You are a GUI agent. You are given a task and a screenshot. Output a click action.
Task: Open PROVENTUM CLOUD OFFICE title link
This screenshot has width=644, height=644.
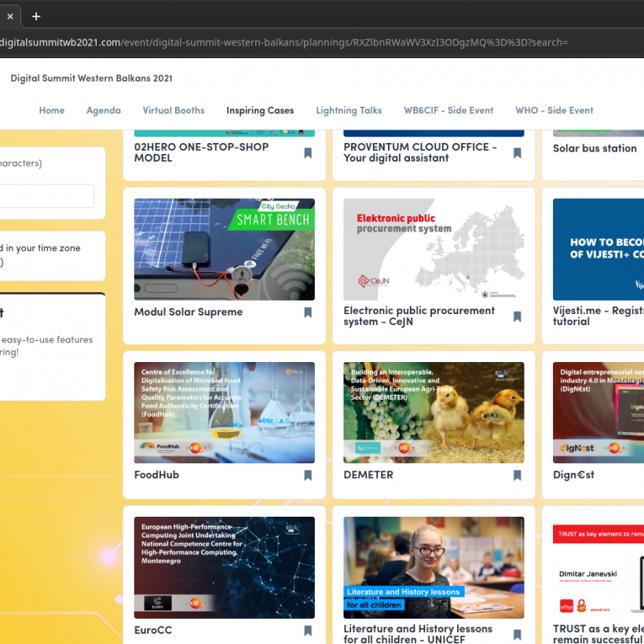(x=420, y=152)
